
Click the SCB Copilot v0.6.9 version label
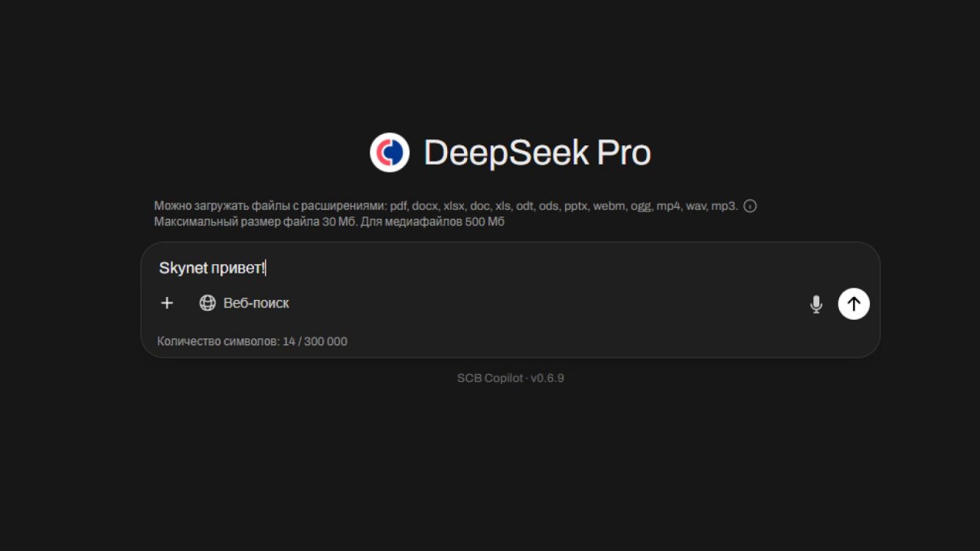point(511,378)
